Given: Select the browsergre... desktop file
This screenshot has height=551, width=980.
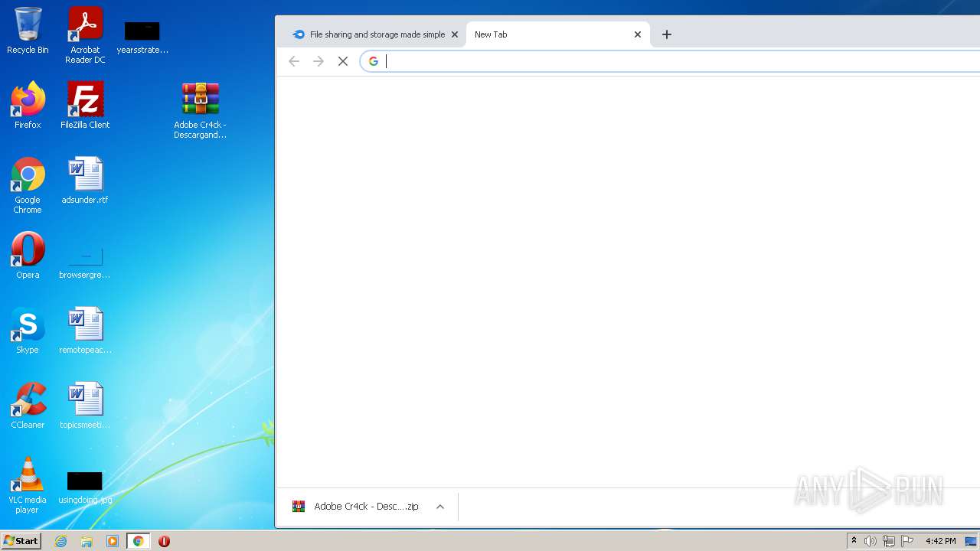Looking at the screenshot, I should (x=85, y=262).
